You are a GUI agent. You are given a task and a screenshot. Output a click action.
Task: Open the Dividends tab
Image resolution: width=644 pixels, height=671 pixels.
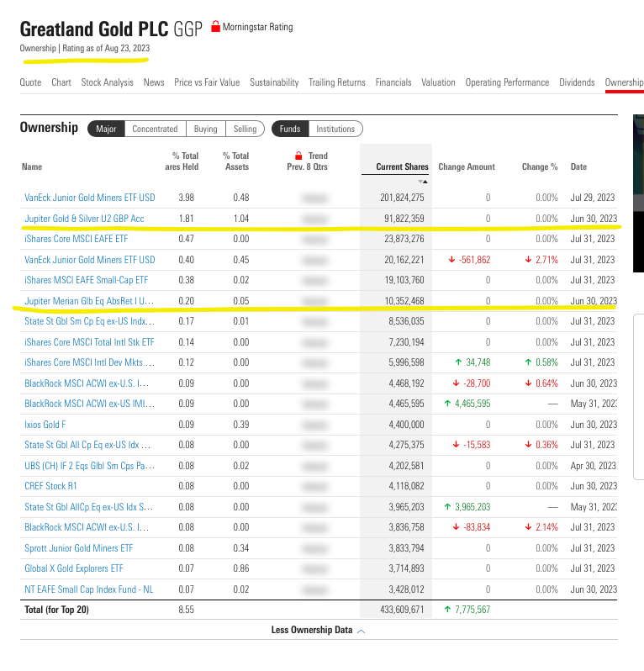(x=577, y=82)
